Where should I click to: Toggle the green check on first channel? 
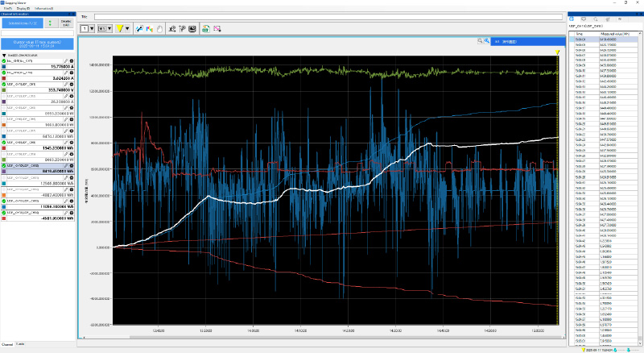[4, 61]
